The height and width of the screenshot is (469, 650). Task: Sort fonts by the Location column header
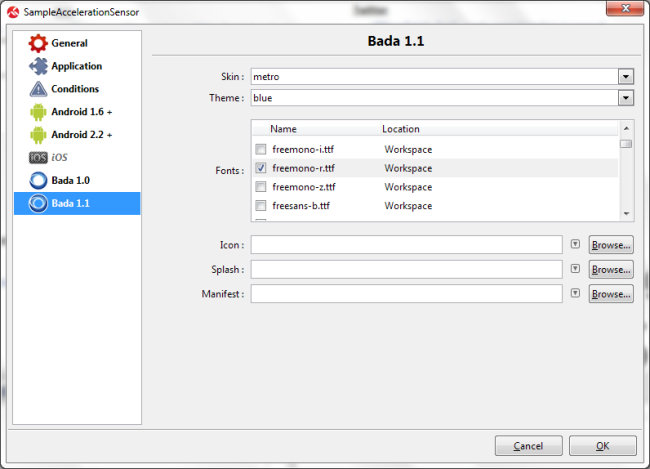coord(499,129)
